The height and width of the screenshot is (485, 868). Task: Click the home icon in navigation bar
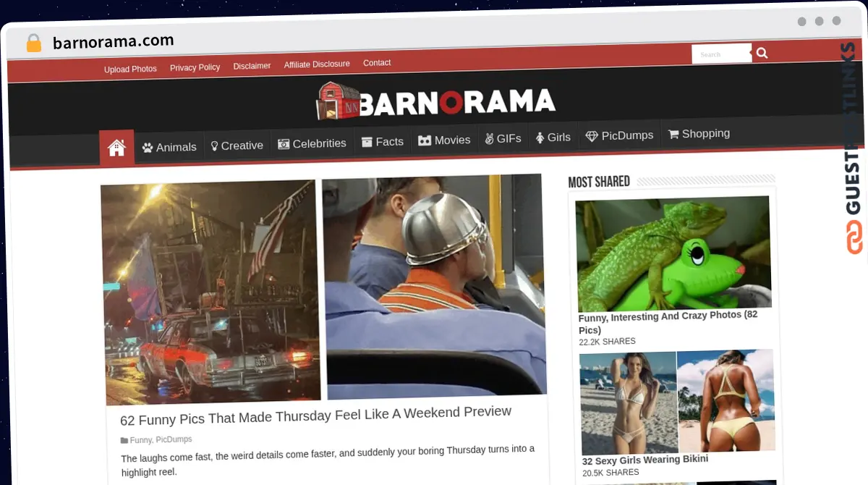[x=116, y=148]
